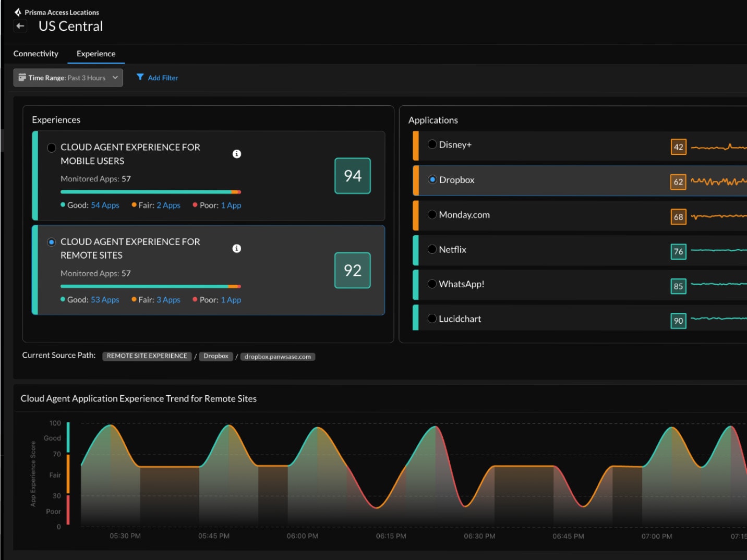Viewport: 747px width, 560px height.
Task: Click the back arrow beside US Central
Action: coord(20,26)
